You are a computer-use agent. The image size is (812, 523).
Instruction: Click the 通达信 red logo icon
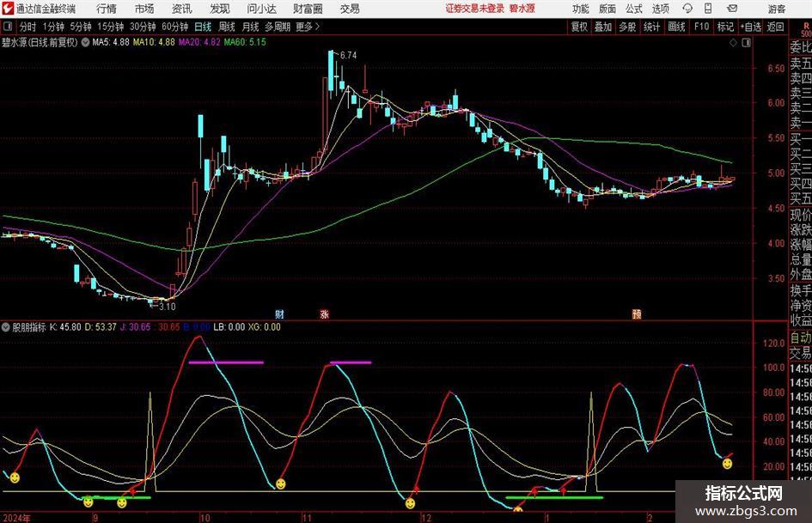[8, 9]
